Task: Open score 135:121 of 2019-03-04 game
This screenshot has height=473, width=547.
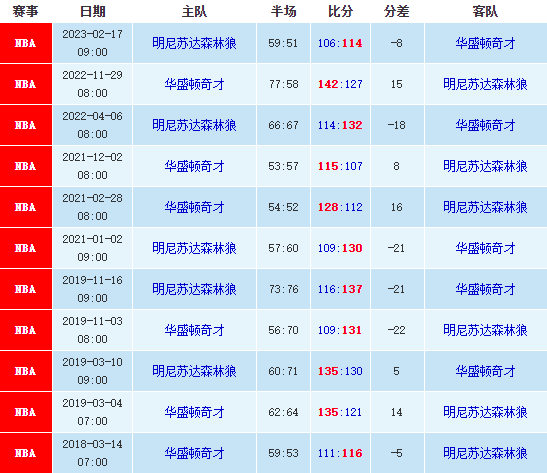Action: click(x=340, y=412)
